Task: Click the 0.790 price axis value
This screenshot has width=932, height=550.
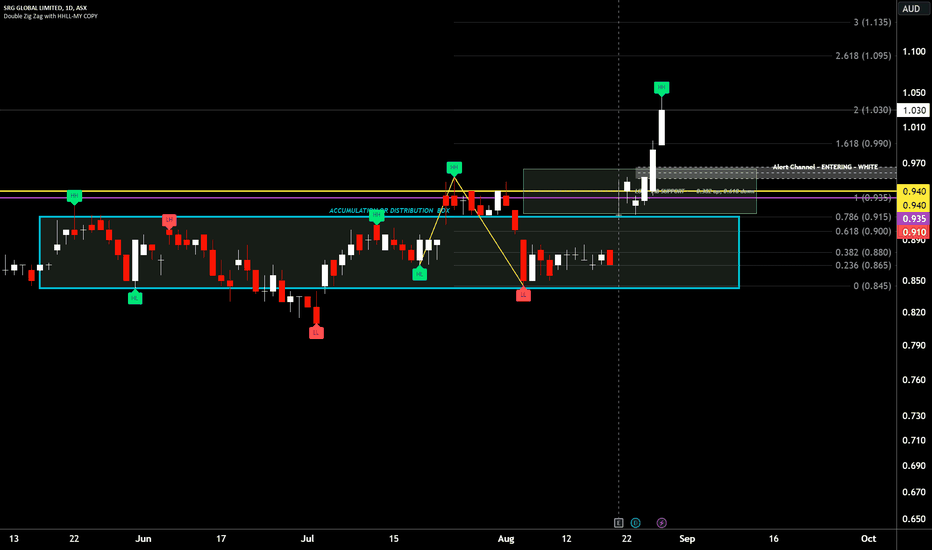Action: tap(914, 345)
